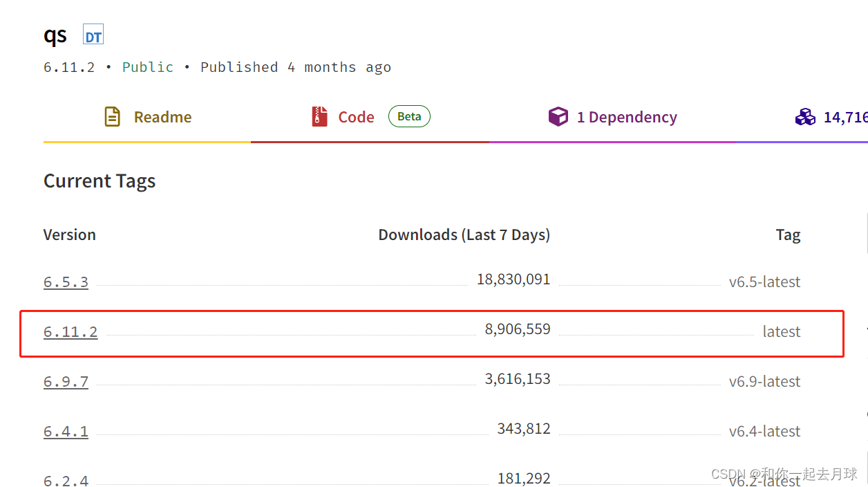Click the red zip-file icon beside Code

coord(319,116)
